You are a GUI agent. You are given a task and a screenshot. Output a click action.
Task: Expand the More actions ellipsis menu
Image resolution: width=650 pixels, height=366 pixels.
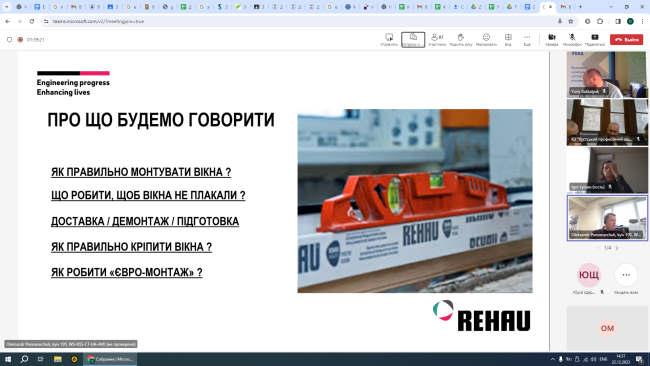point(527,39)
